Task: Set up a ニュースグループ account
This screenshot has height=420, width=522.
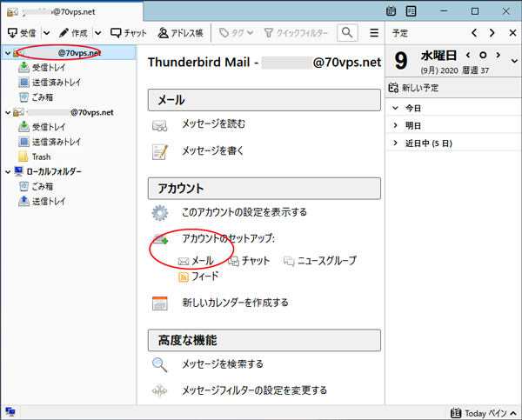Action: 320,261
